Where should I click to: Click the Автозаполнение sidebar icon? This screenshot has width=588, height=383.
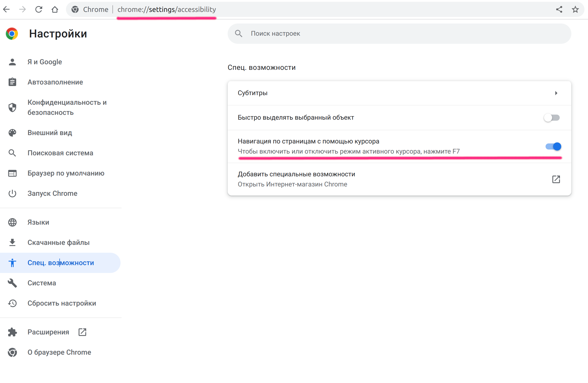[x=12, y=82]
